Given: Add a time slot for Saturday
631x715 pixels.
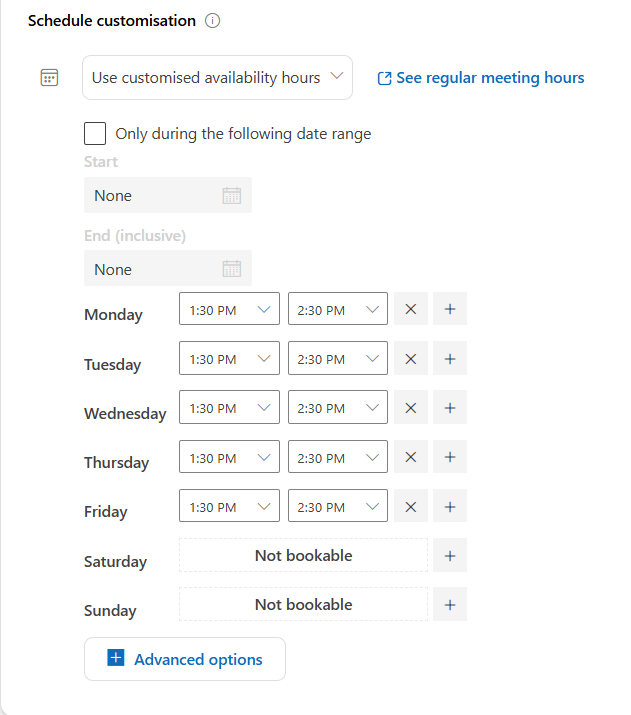Looking at the screenshot, I should [x=450, y=556].
